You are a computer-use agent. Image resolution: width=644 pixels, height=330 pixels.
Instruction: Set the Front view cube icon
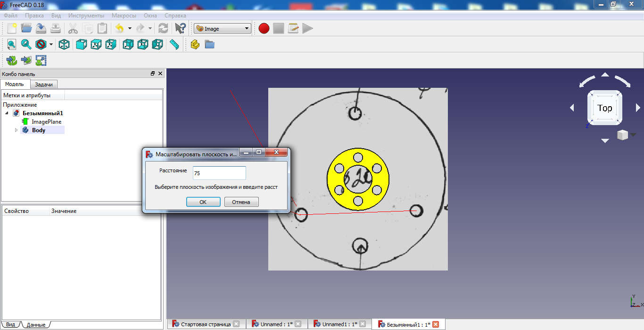(x=82, y=44)
